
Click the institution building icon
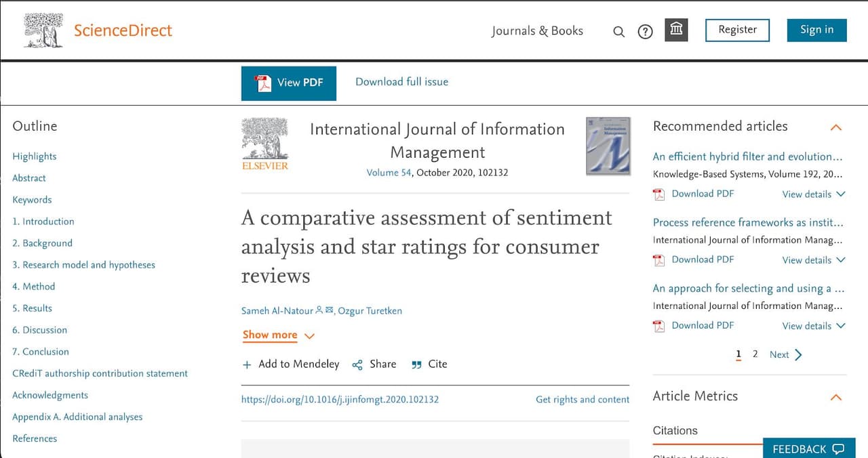pyautogui.click(x=676, y=30)
